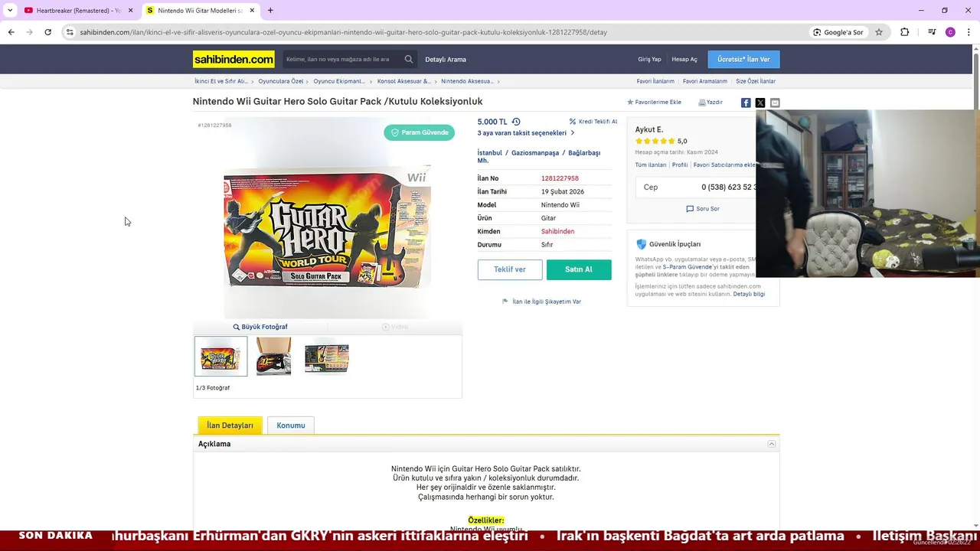This screenshot has height=551, width=980.
Task: Open the media controls icon in toolbar
Action: click(x=932, y=32)
